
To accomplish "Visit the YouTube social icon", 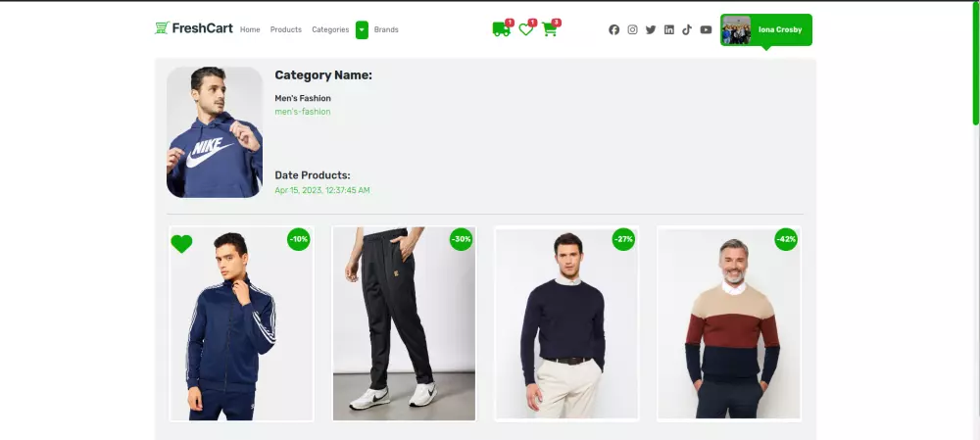I will (x=706, y=30).
